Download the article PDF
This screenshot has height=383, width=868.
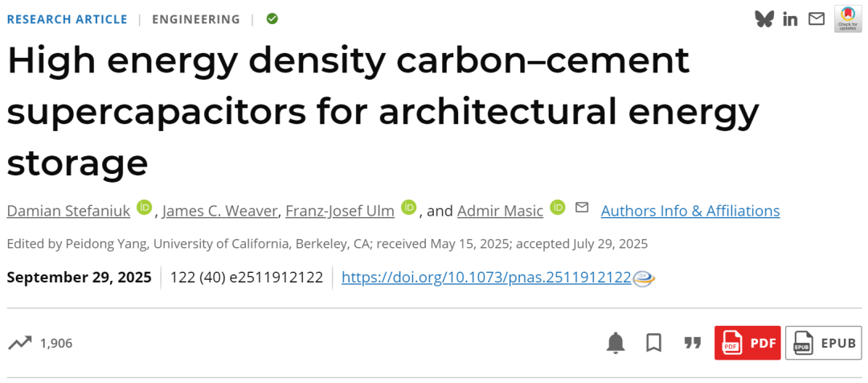coord(747,343)
